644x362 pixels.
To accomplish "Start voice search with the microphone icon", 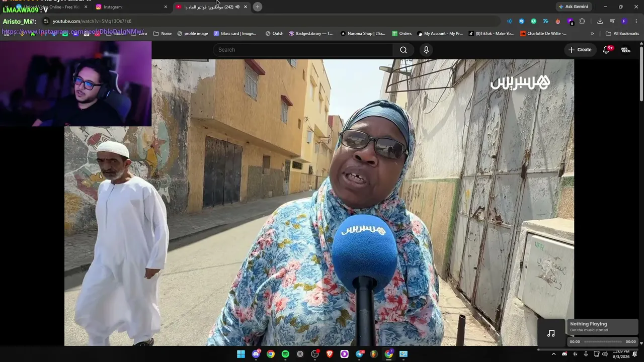I will click(x=426, y=50).
